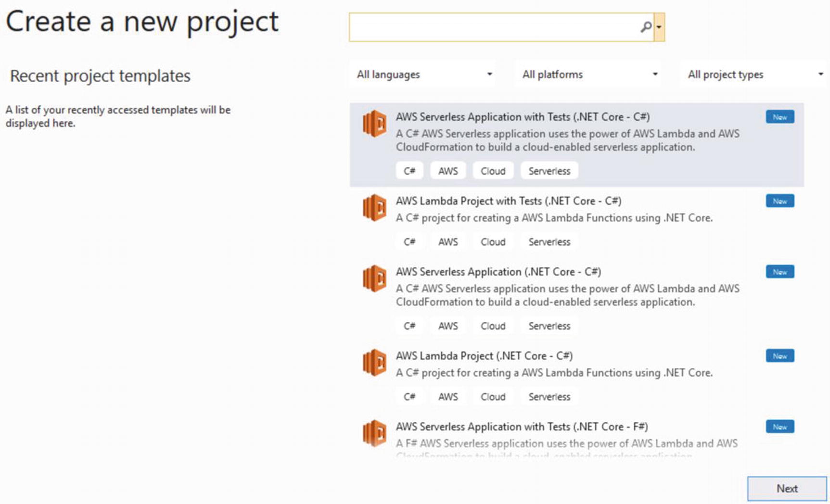Click description of AWS Lambda Project (.NET Core - C#)
830x504 pixels.
click(x=554, y=373)
